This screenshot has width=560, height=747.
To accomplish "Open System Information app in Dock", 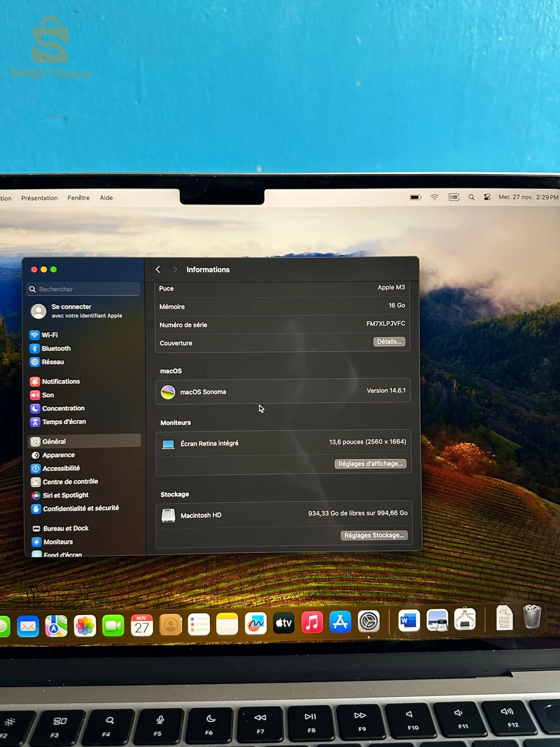I will (x=465, y=619).
